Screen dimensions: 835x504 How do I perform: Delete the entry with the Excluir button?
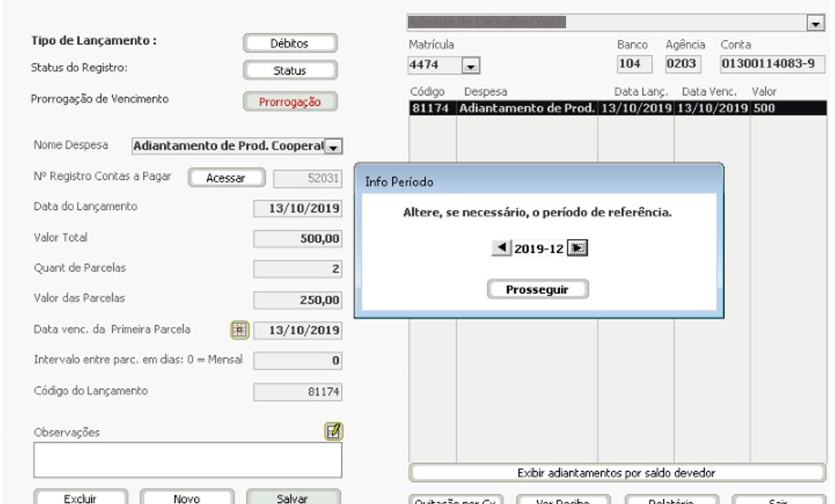click(x=80, y=498)
